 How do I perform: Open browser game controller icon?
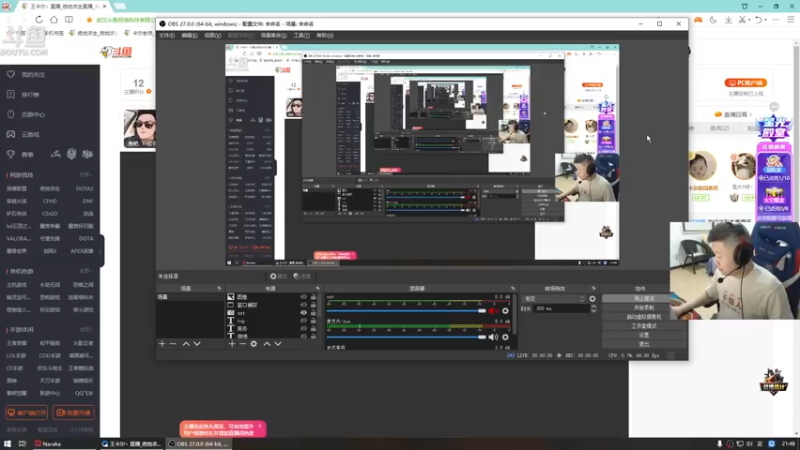pos(698,19)
